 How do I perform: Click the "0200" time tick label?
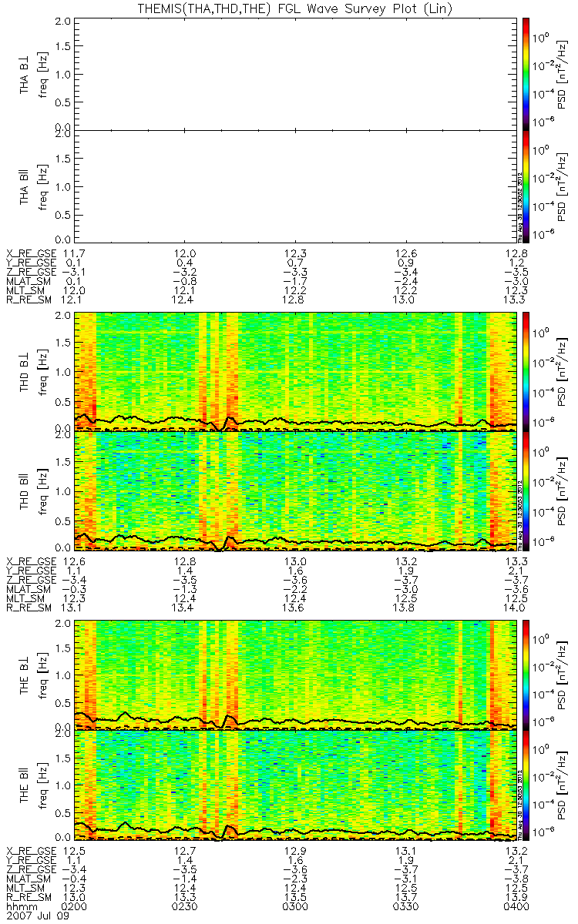(x=75, y=909)
